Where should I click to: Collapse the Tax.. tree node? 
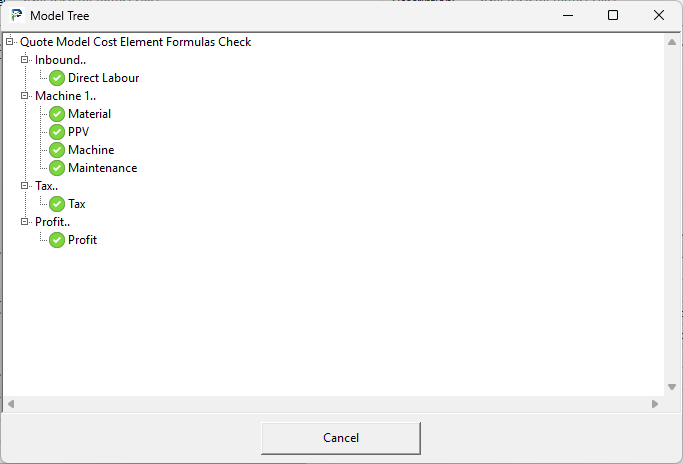tap(25, 186)
